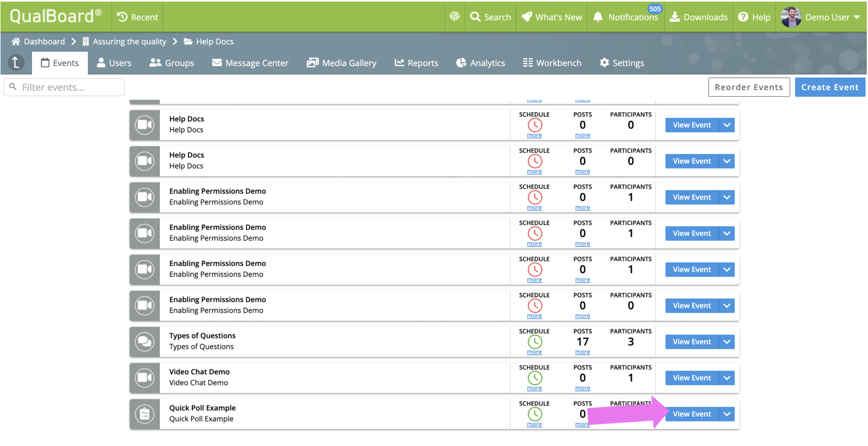Open the Media Gallery tab
Viewport: 868px width, 446px height.
(x=341, y=63)
